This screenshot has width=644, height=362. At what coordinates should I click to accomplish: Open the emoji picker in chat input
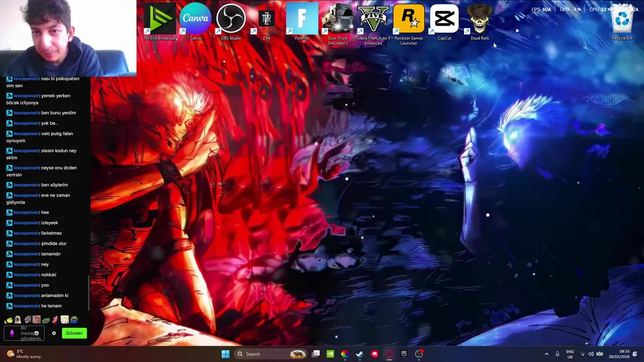36,333
